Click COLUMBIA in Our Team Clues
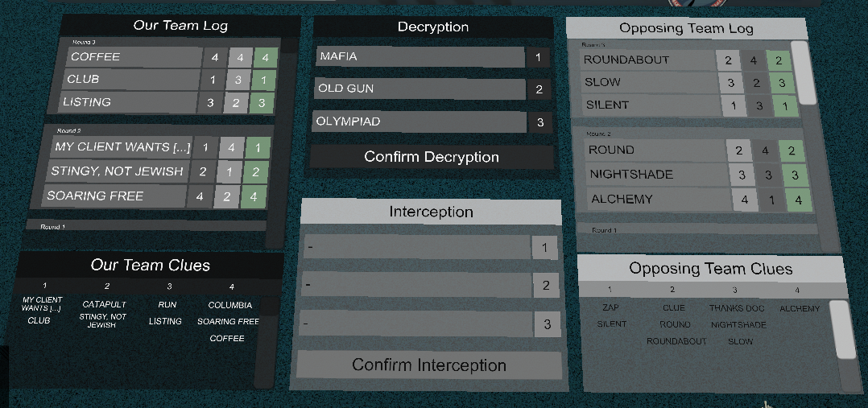This screenshot has height=408, width=868. (229, 305)
